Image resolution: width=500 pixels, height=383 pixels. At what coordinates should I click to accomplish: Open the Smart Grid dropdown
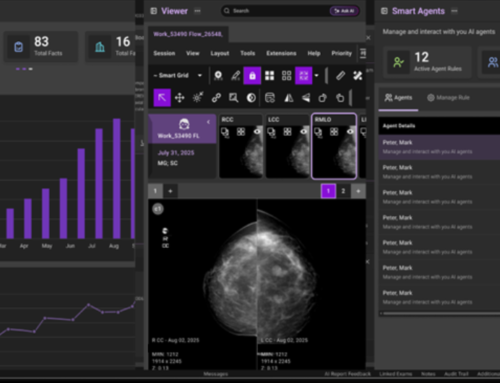pyautogui.click(x=178, y=75)
